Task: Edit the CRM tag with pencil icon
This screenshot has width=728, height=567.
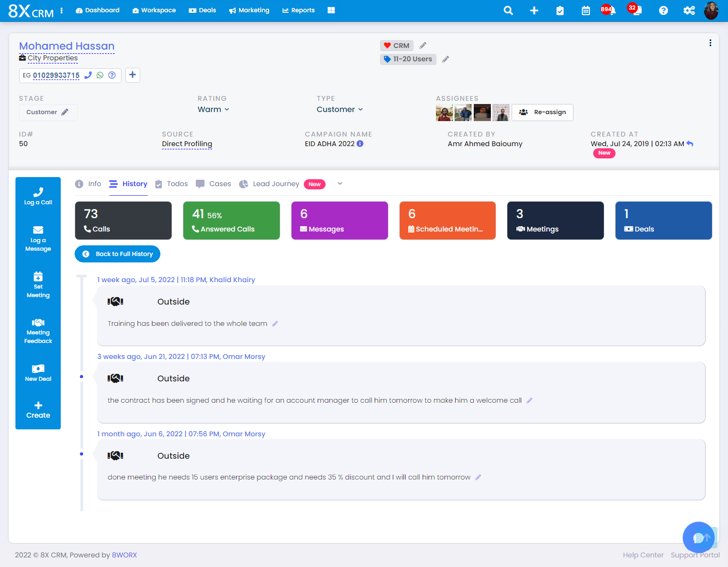Action: pos(423,46)
